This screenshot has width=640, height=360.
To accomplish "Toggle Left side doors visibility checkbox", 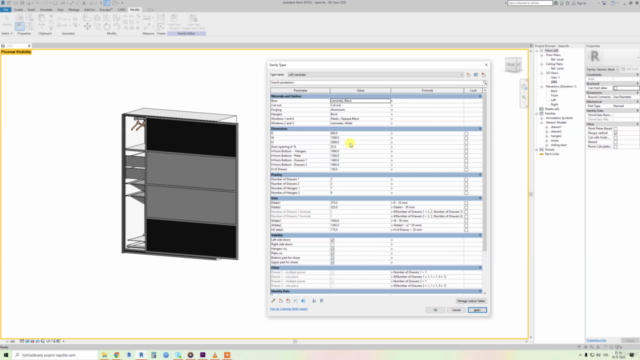I will pos(332,240).
